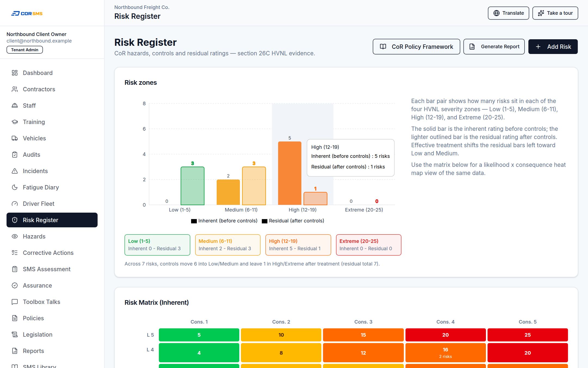The width and height of the screenshot is (588, 368).
Task: Click the book icon in CoR Policy Framework
Action: click(x=383, y=47)
